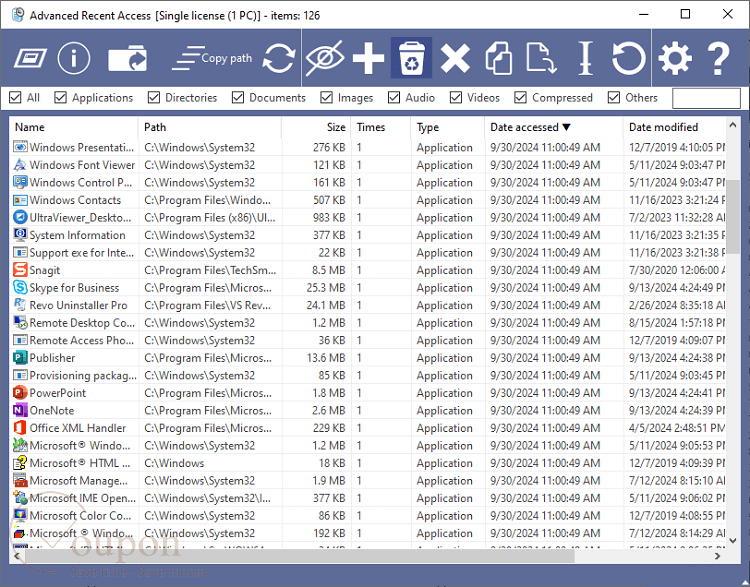Screen dimensions: 750x587
Task: Sort by Times column header
Action: pos(381,127)
